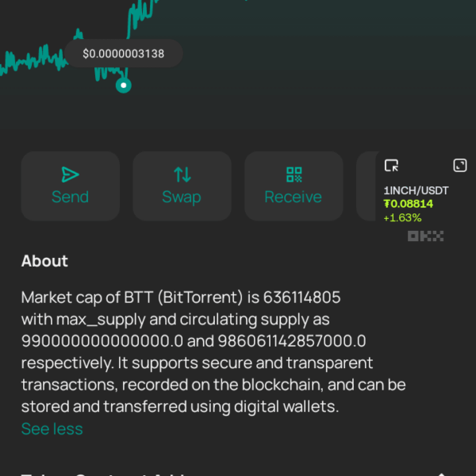This screenshot has height=476, width=476.
Task: Click the teal chart marker dot
Action: pos(123,85)
